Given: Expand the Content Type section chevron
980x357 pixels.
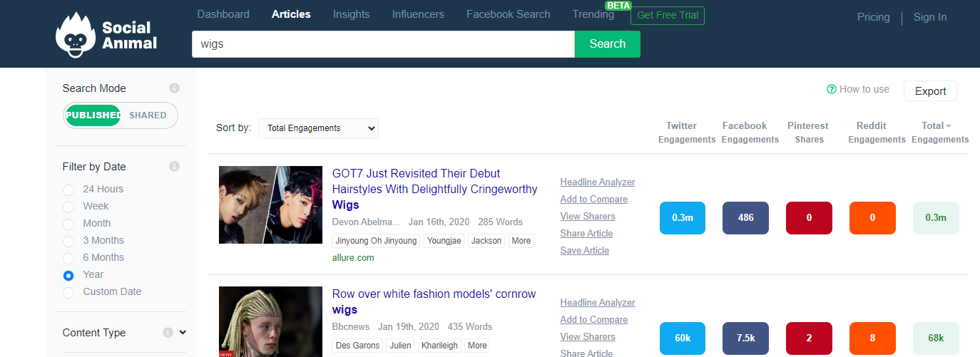Looking at the screenshot, I should click(x=183, y=333).
